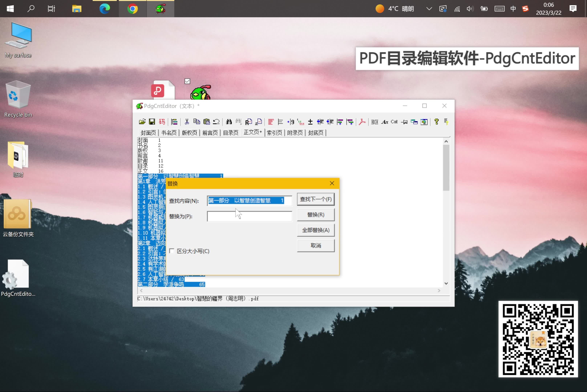This screenshot has width=587, height=392.
Task: Select the 索引页 tab
Action: click(x=274, y=133)
